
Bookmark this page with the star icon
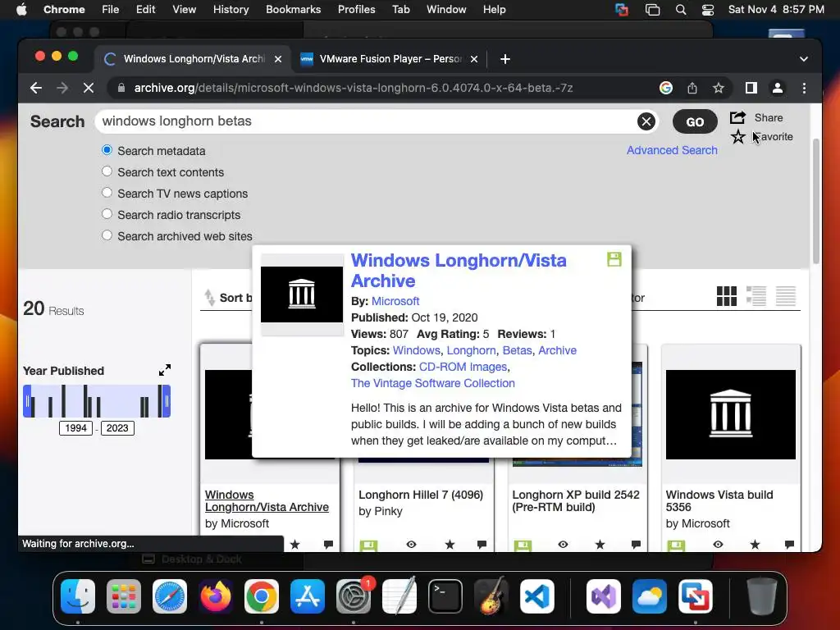[x=719, y=88]
